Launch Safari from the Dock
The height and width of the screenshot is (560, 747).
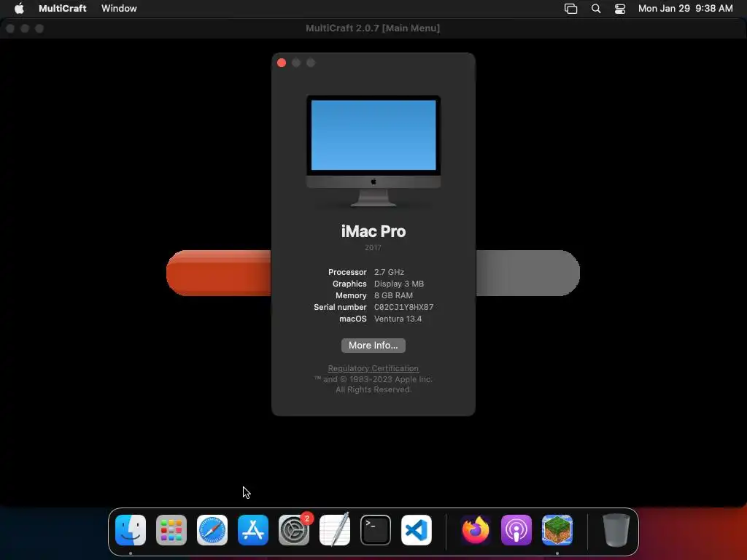pyautogui.click(x=212, y=530)
